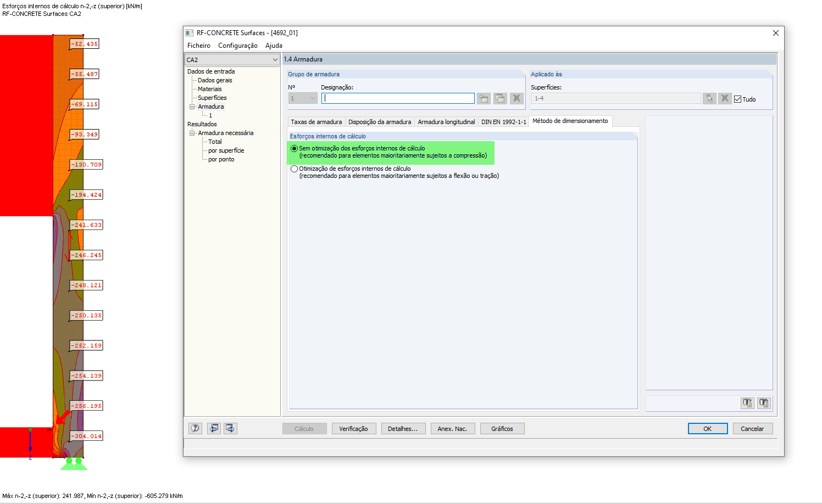The image size is (822, 504).
Task: Click the grayed Cálculo button
Action: pos(304,429)
